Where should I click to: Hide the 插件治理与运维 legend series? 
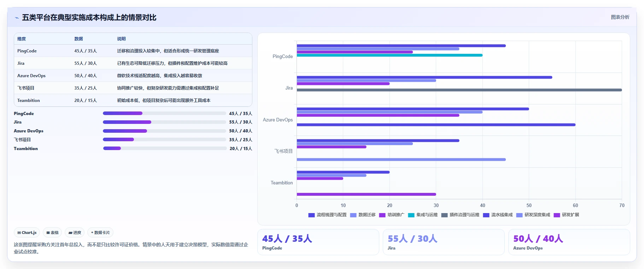460,215
